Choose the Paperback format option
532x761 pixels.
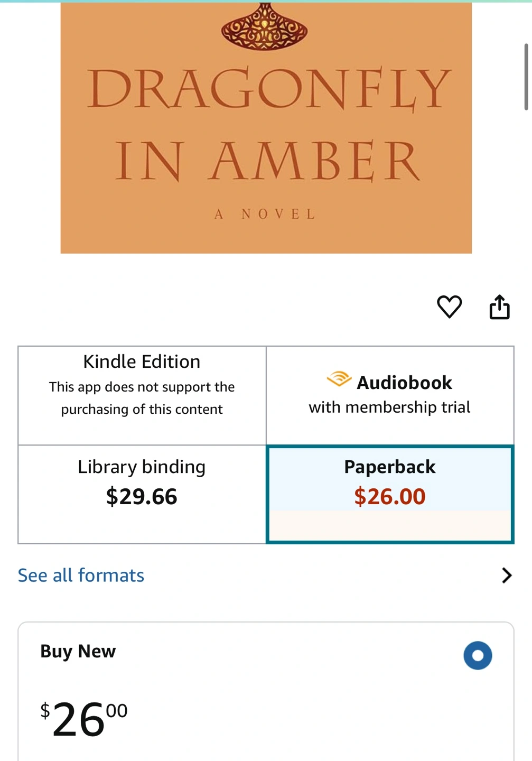[390, 494]
